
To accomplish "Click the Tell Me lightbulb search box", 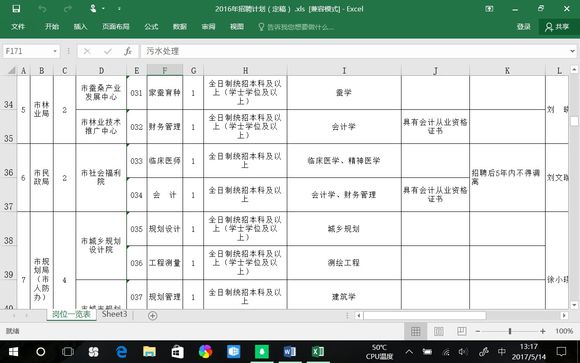I will (x=296, y=27).
